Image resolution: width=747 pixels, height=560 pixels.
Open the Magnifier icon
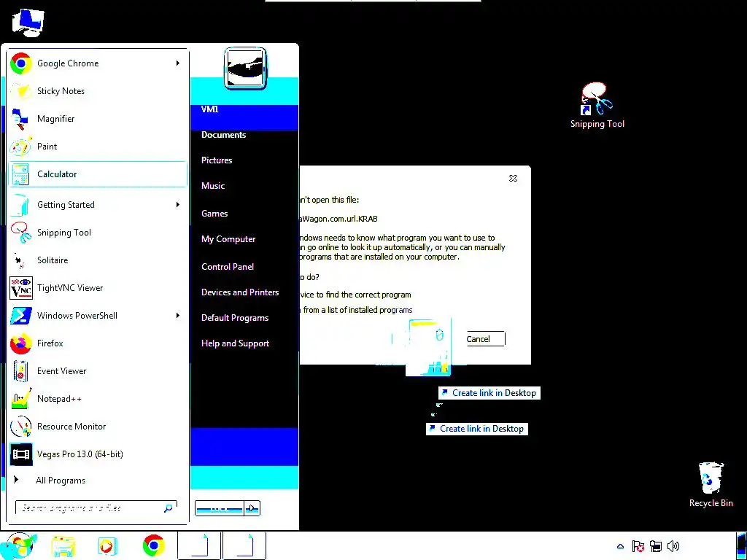[x=21, y=119]
